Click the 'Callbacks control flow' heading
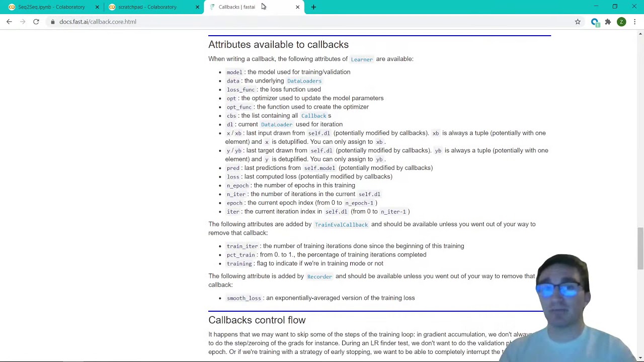 click(x=257, y=320)
